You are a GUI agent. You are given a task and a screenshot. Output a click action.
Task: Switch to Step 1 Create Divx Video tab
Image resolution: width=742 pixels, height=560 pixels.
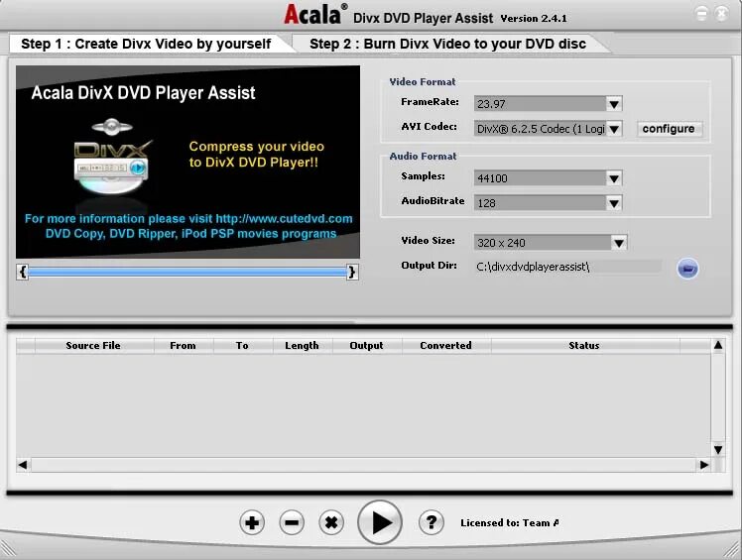click(x=146, y=44)
